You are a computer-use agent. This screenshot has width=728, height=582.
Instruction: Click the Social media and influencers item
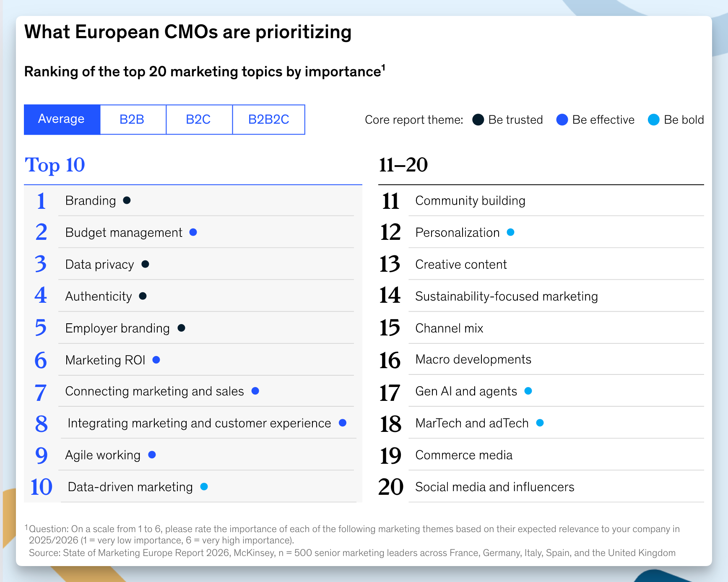[x=494, y=487]
